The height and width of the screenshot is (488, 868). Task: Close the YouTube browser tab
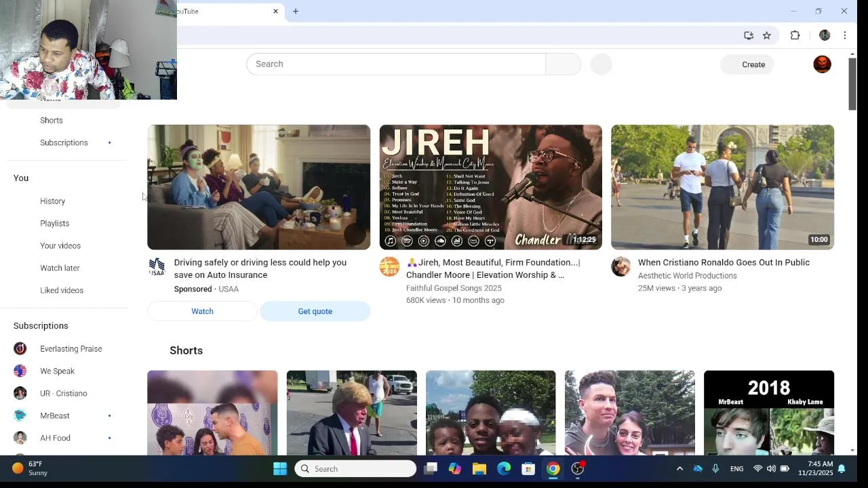point(275,12)
